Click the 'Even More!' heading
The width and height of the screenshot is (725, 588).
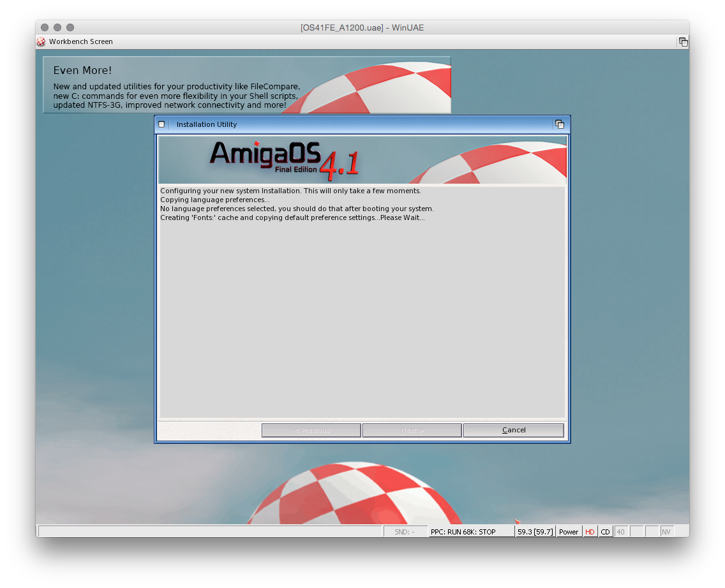tap(82, 70)
